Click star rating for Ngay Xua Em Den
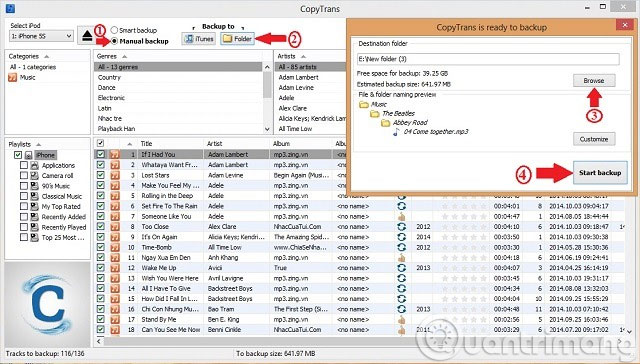The width and height of the screenshot is (640, 364). point(464,257)
